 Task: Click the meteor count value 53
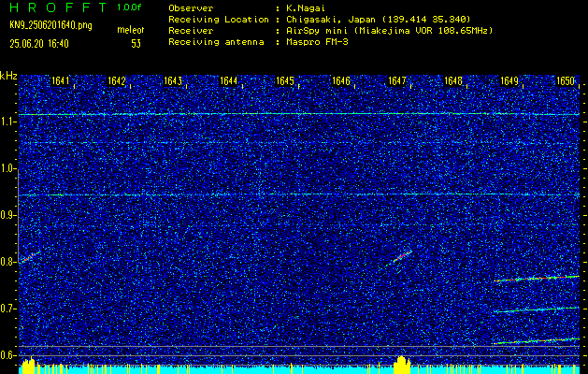click(136, 44)
